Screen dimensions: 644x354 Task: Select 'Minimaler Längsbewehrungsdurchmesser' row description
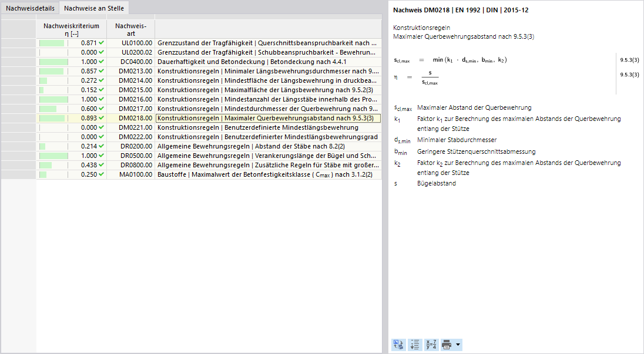pos(268,71)
